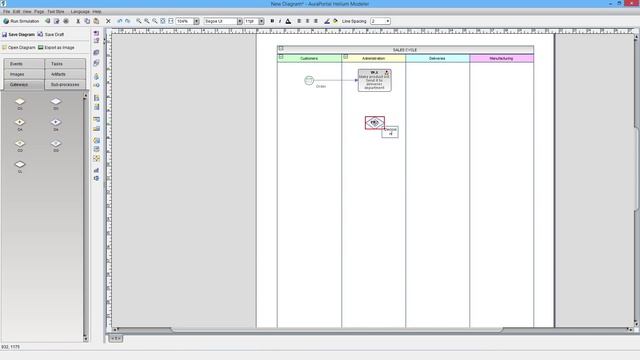Click Save Draft
This screenshot has width=640, height=360.
[x=51, y=35]
